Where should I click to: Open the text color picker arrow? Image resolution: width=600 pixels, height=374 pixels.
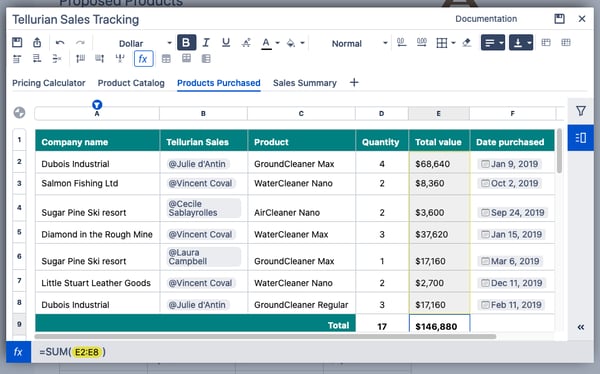(x=278, y=43)
